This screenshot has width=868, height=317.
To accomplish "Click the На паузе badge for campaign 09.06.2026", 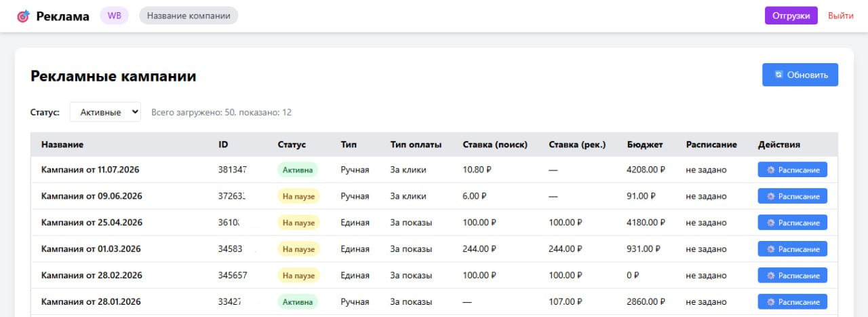I will point(298,196).
